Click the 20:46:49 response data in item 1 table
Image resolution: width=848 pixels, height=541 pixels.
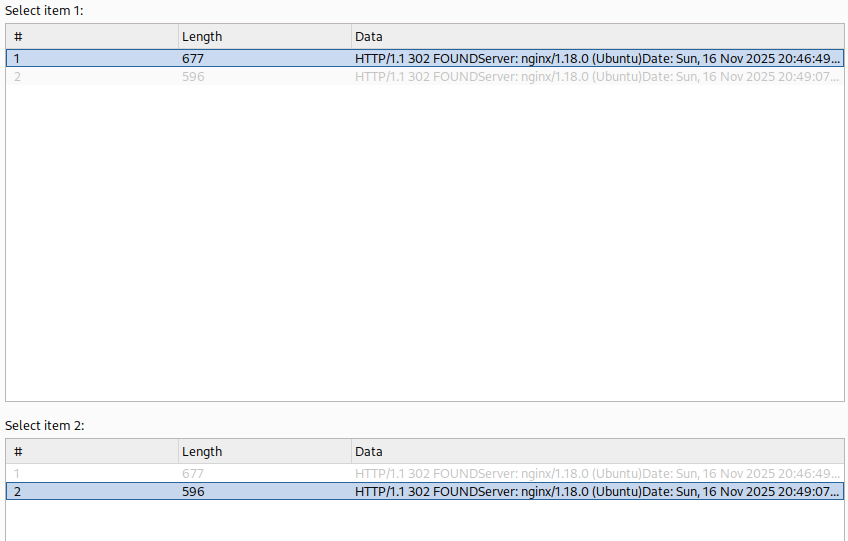(x=597, y=58)
